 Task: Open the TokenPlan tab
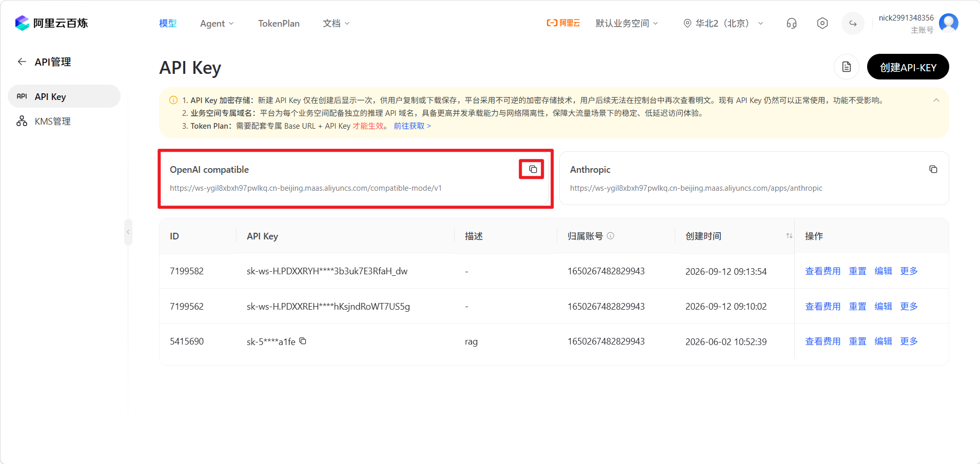click(x=279, y=24)
